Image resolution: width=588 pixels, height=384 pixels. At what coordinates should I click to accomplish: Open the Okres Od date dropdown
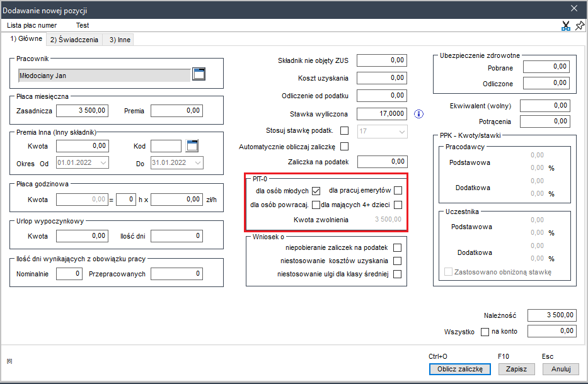103,162
